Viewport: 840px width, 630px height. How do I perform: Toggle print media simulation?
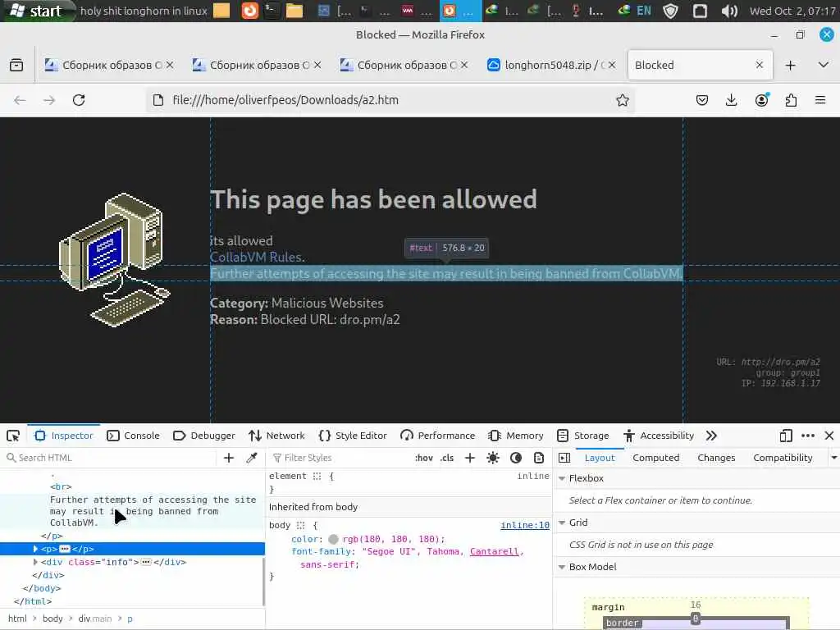(539, 458)
